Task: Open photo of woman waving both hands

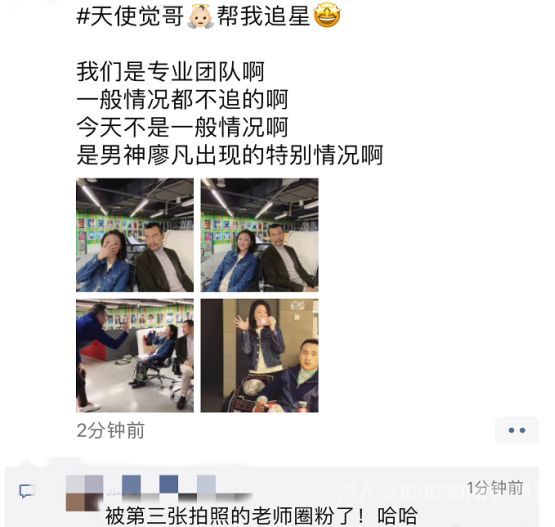Action: click(x=259, y=355)
